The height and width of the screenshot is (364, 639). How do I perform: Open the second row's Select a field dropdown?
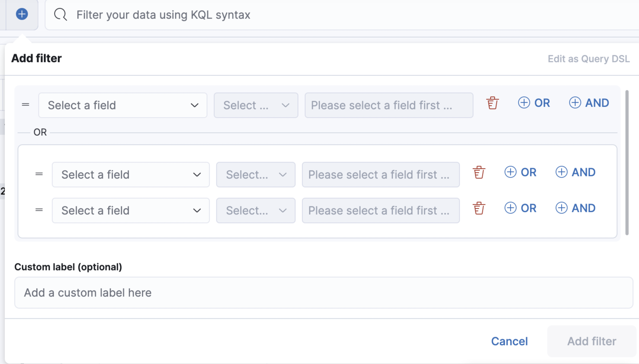131,174
